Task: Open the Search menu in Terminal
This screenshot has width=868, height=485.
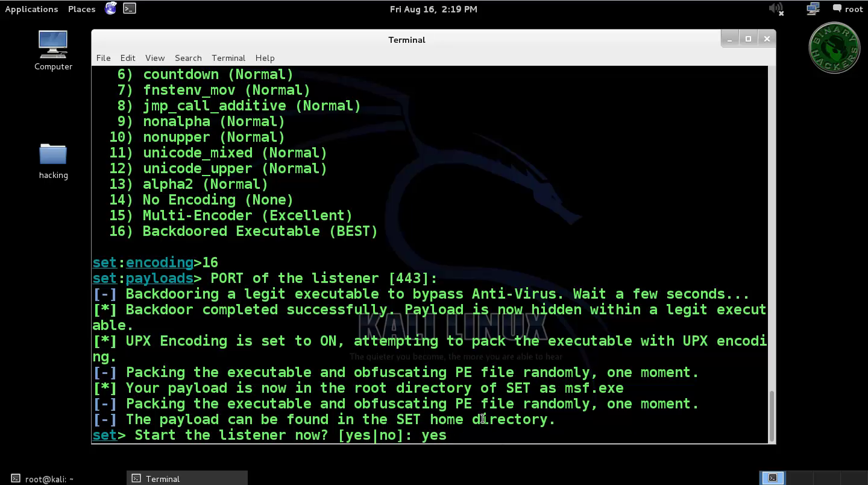Action: [187, 58]
